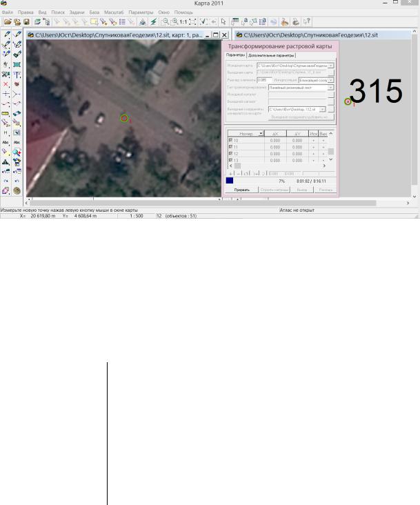Click the object list icon in toolbar

(122, 22)
